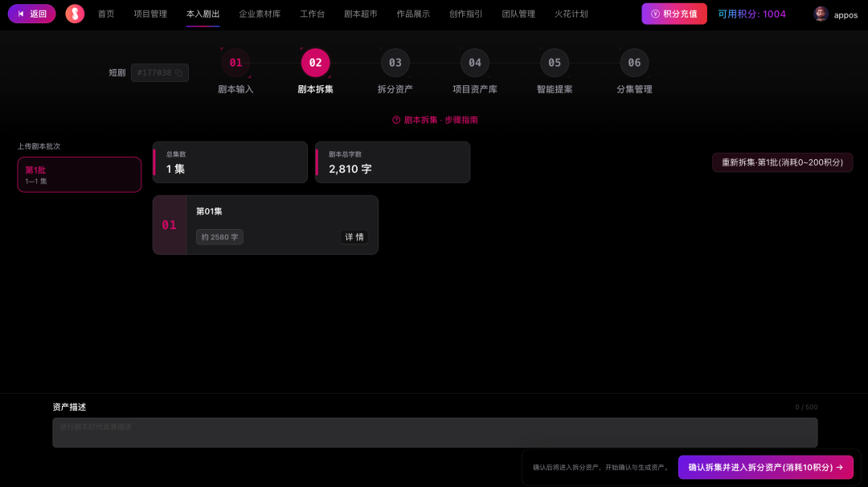The width and height of the screenshot is (868, 487).
Task: Open the 剧本超市 menu item
Action: 360,14
